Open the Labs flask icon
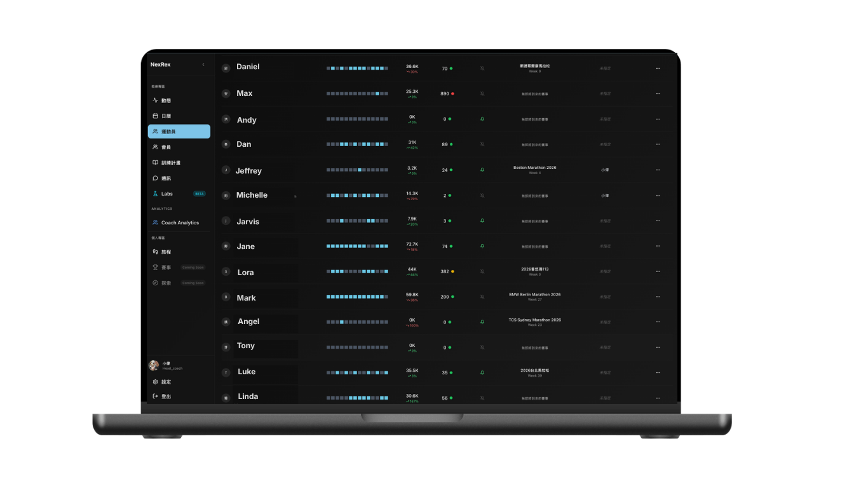 pyautogui.click(x=155, y=194)
